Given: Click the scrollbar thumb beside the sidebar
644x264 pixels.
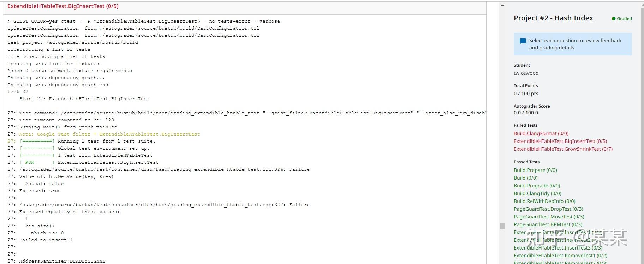Looking at the screenshot, I should (x=502, y=226).
